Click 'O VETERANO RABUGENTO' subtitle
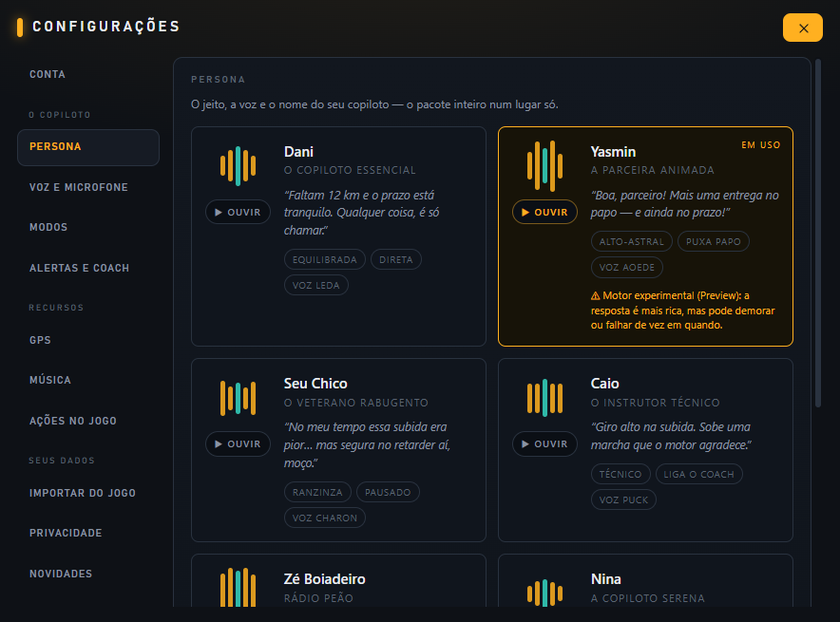Viewport: 840px width, 622px height. 356,403
